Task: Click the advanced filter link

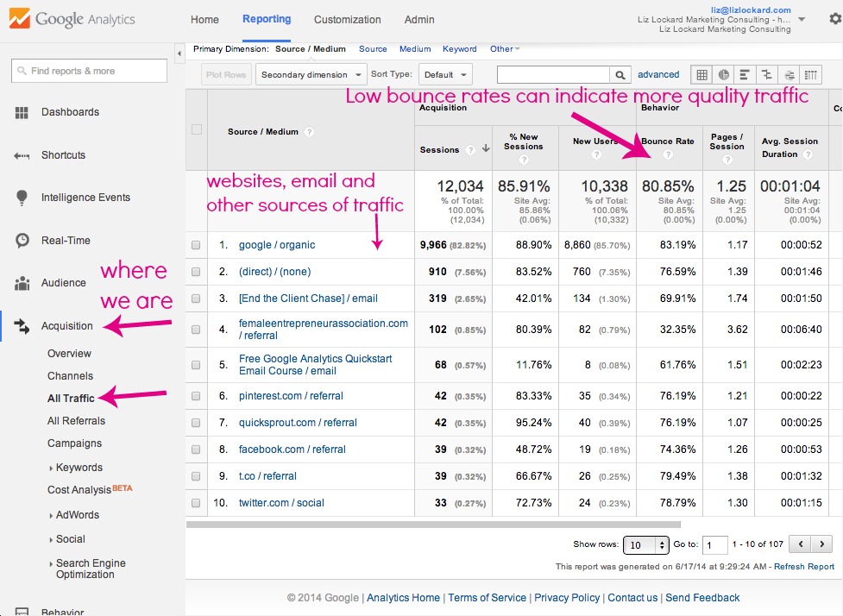Action: [658, 75]
